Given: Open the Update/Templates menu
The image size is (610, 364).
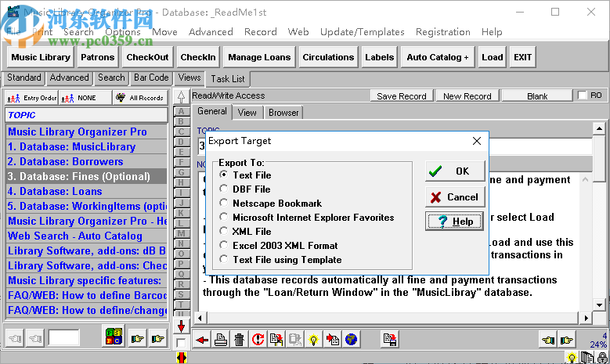Looking at the screenshot, I should click(x=363, y=32).
